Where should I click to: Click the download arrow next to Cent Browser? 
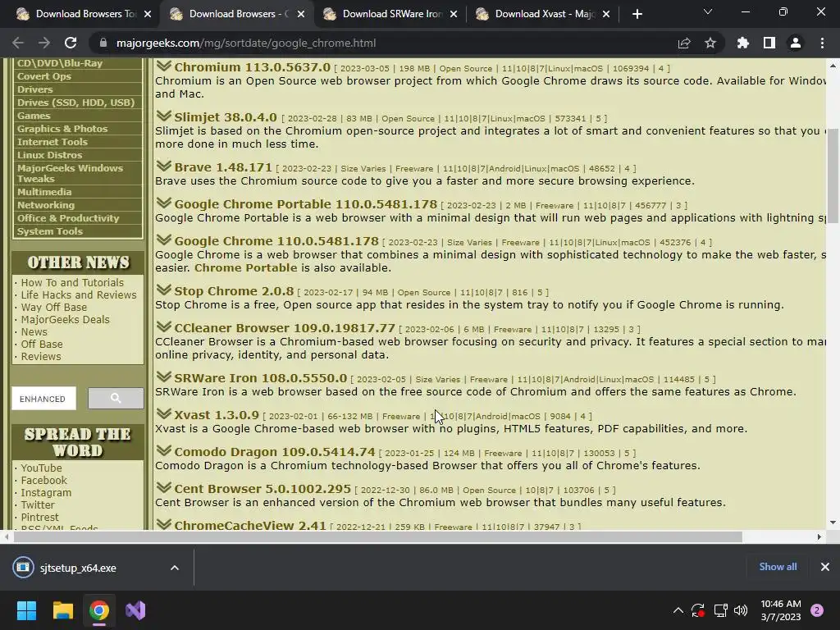coord(164,487)
